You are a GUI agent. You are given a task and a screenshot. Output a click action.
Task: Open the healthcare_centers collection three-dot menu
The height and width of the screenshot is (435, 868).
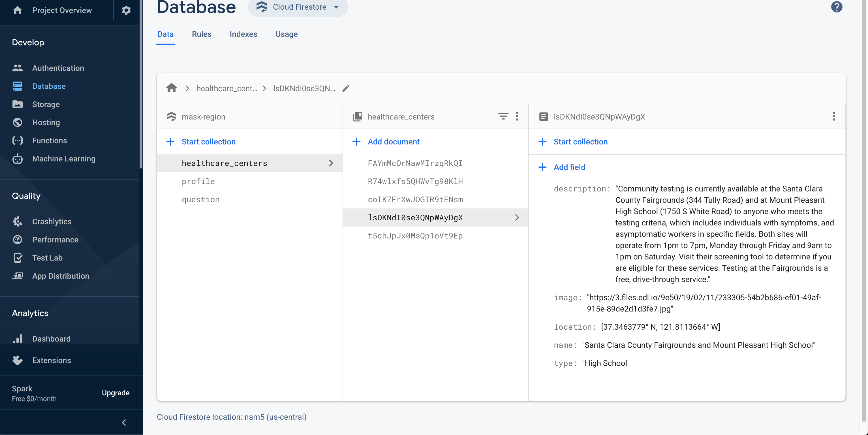(517, 117)
